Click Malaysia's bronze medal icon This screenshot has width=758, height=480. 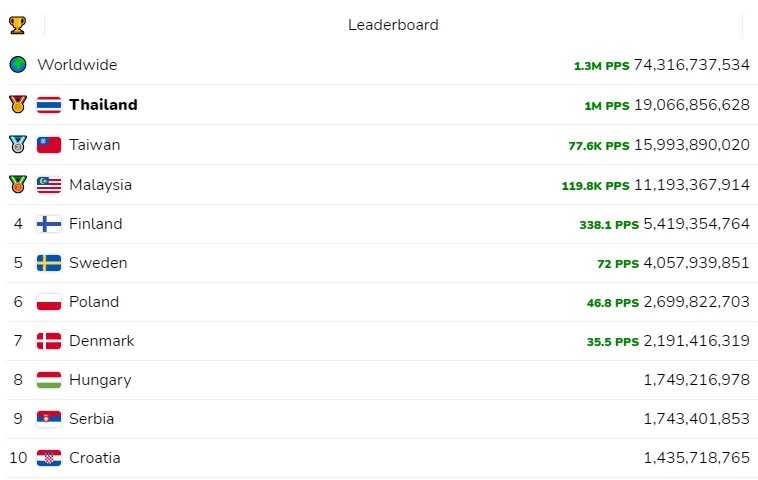pyautogui.click(x=18, y=184)
